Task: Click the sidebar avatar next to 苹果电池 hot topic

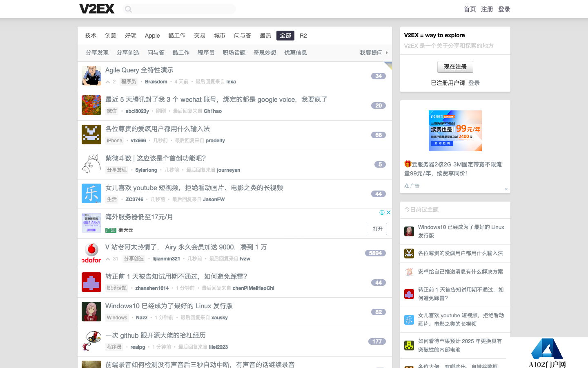Action: coord(409,346)
